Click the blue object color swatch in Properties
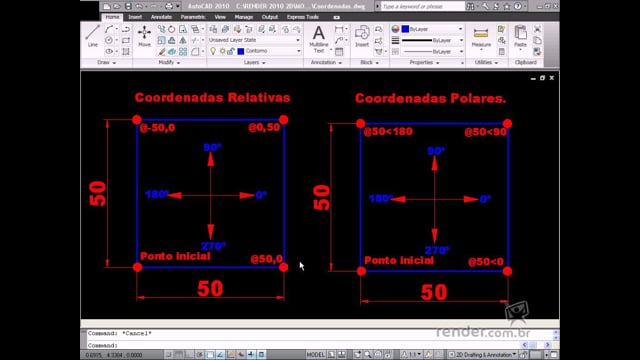 [405, 29]
